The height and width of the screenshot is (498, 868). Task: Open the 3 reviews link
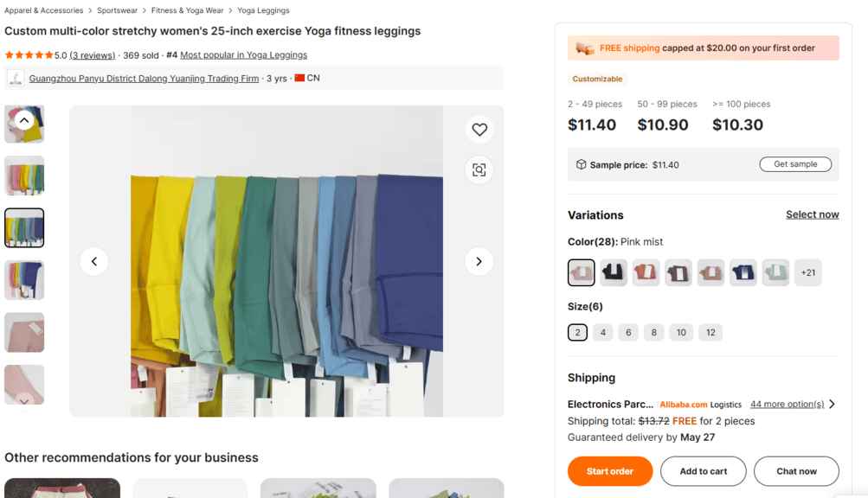pos(93,54)
